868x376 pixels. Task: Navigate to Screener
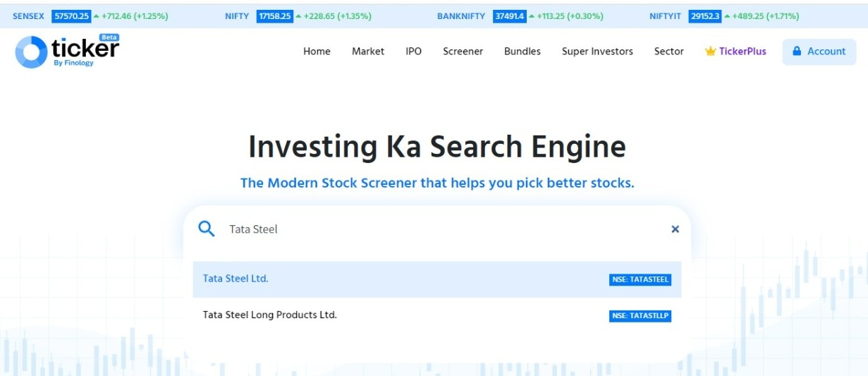pos(463,51)
